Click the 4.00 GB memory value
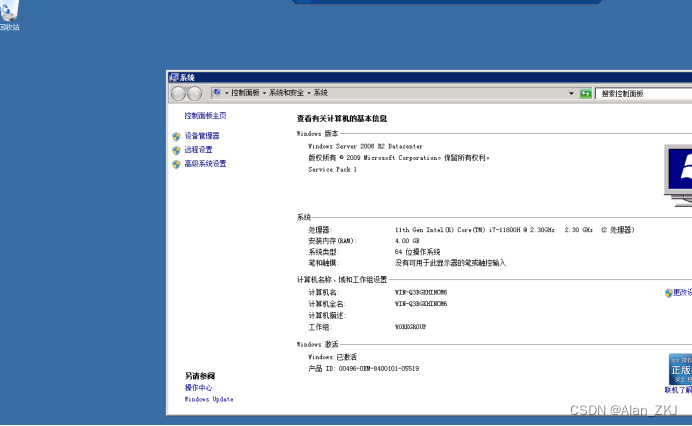 point(407,241)
